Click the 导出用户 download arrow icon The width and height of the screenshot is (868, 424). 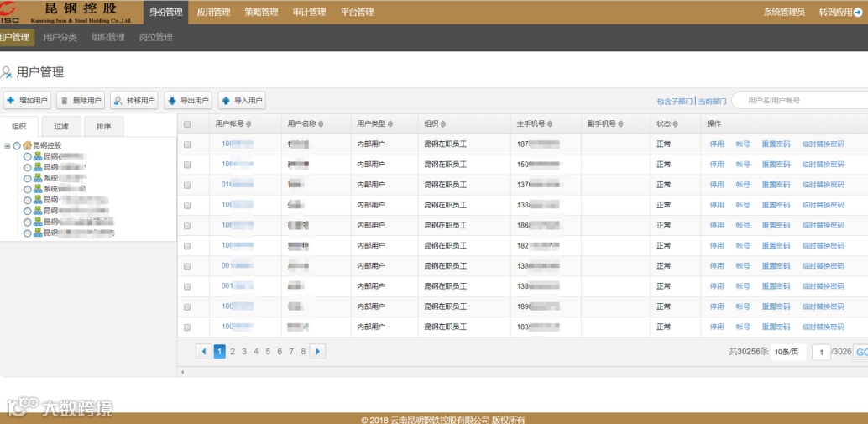tap(171, 101)
